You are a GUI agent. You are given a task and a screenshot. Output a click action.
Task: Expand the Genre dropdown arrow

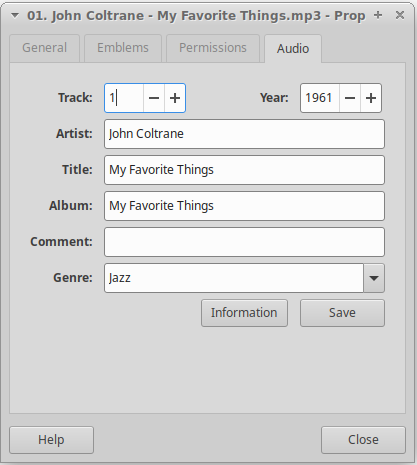(x=374, y=278)
